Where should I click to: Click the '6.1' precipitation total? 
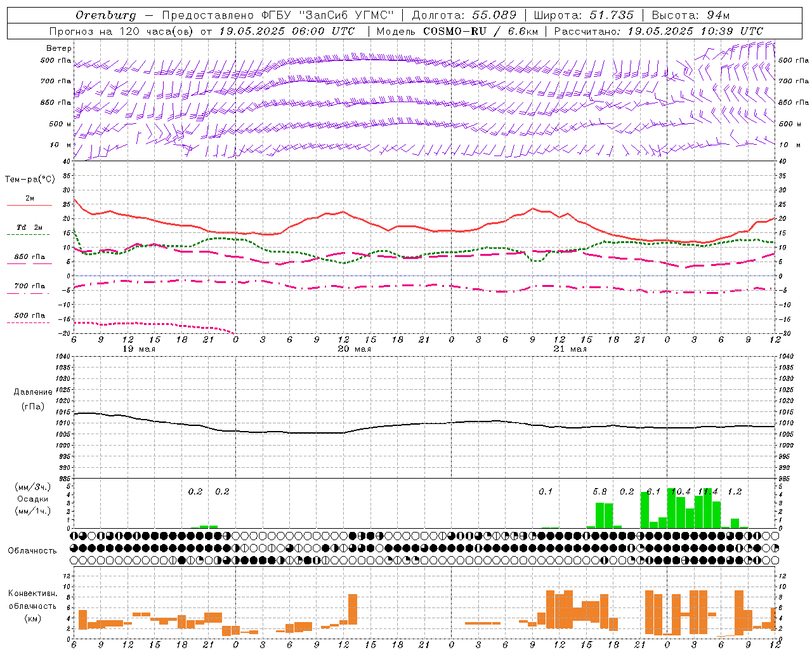click(x=653, y=492)
